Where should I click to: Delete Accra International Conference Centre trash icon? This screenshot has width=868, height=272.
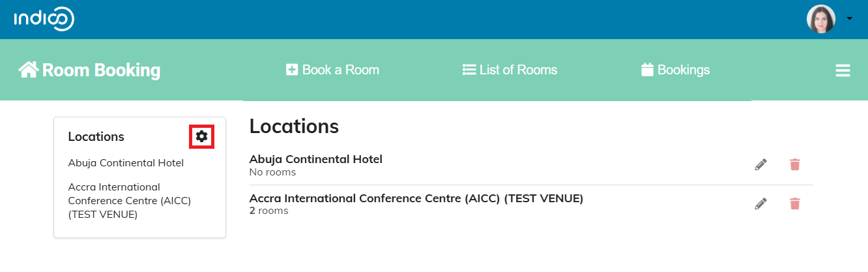coord(794,204)
